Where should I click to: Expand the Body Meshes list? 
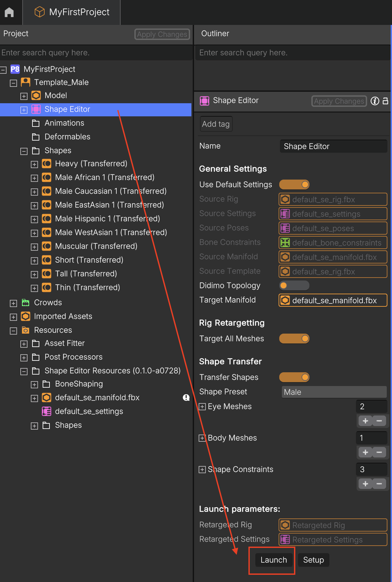[202, 438]
